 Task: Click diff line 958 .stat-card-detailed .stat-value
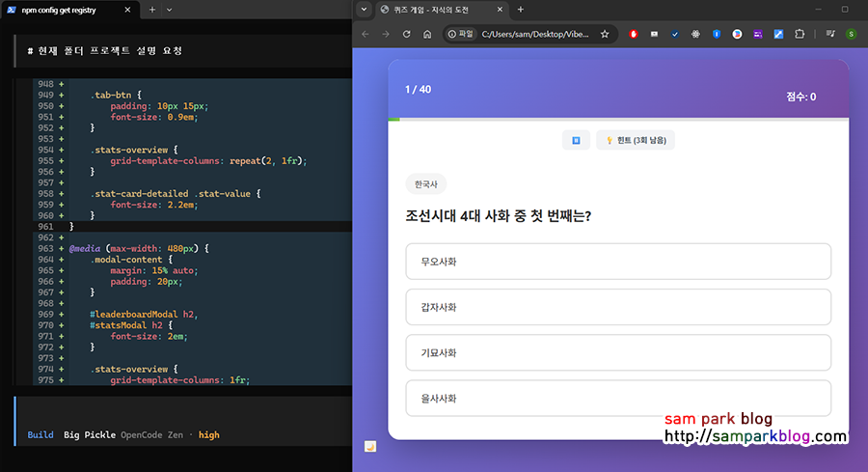193,193
